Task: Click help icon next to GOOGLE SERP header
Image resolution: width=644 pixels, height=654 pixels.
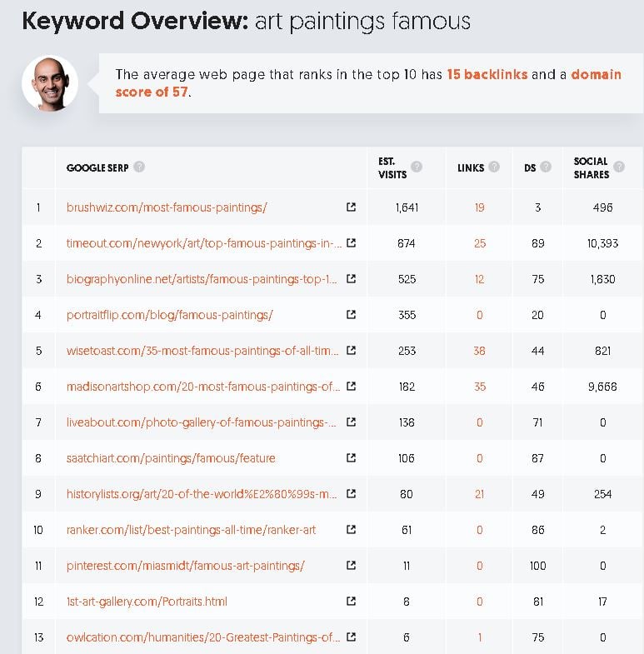Action: click(x=139, y=167)
